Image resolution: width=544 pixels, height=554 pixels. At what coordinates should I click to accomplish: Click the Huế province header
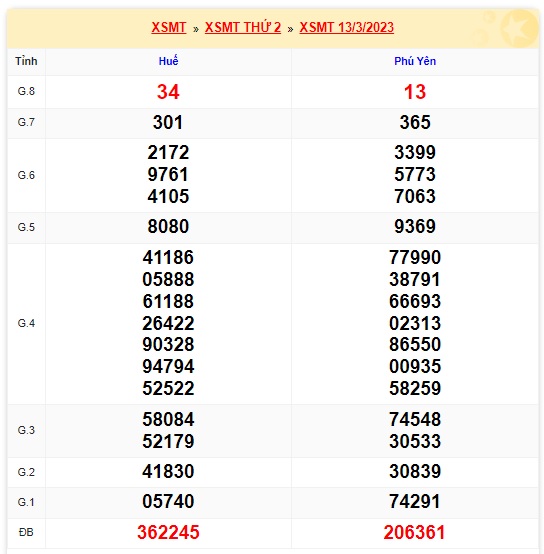tap(168, 61)
